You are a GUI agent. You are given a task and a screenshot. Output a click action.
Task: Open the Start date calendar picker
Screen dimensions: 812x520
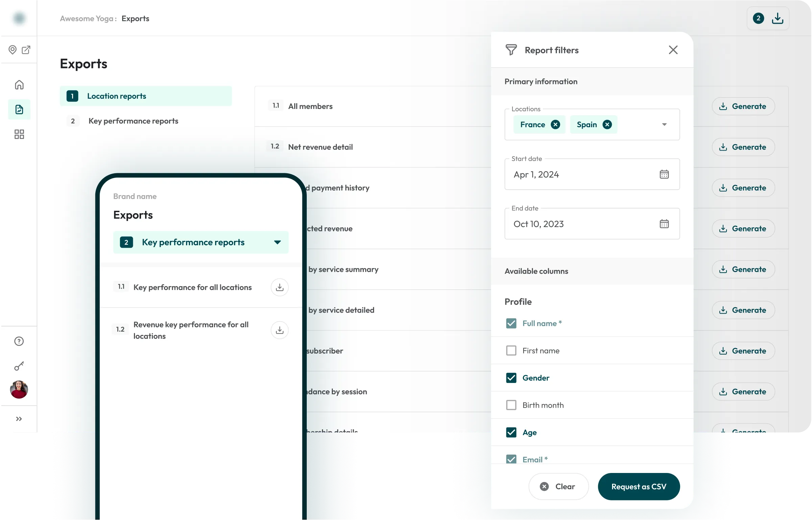point(664,174)
